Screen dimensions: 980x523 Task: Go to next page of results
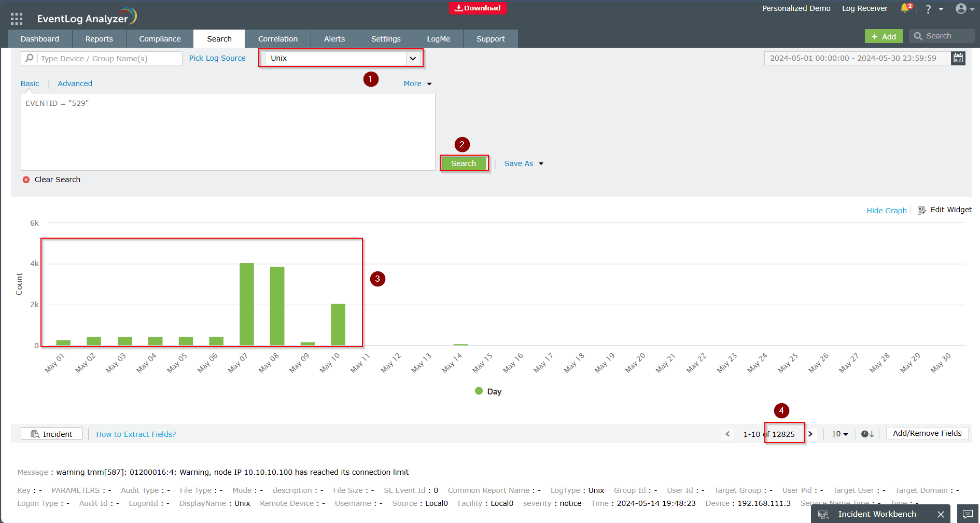pyautogui.click(x=810, y=434)
